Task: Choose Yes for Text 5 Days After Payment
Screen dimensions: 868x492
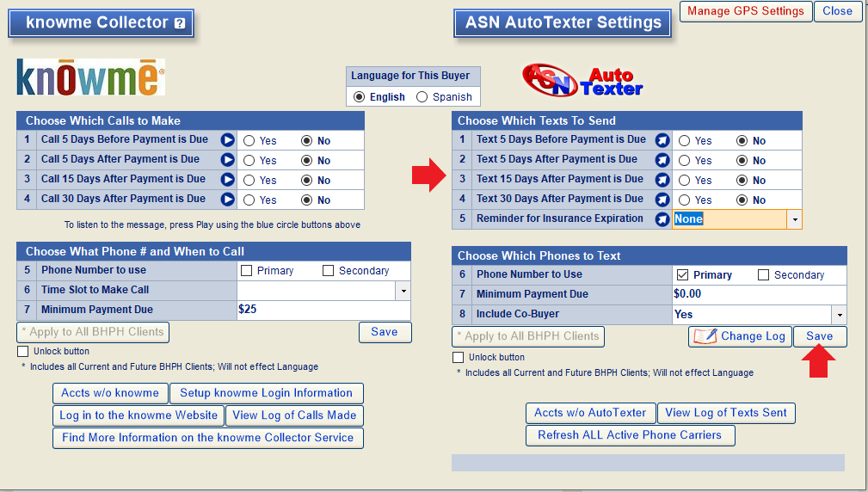Action: coord(684,161)
